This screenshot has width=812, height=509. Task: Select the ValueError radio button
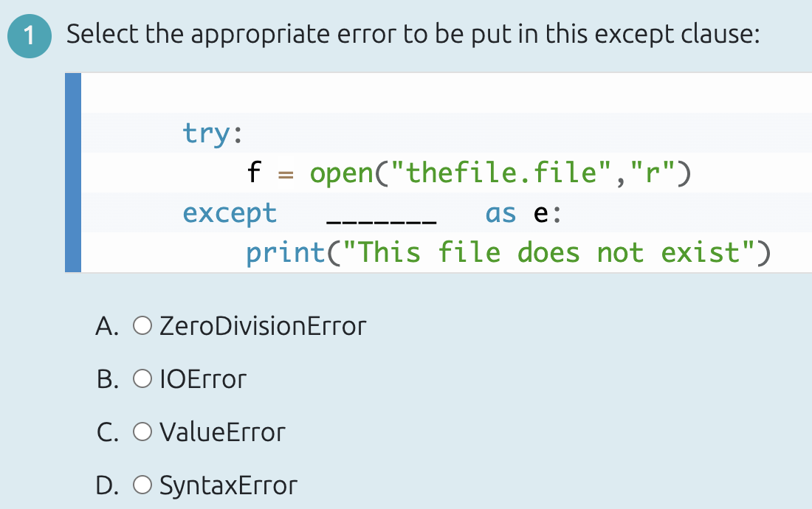pyautogui.click(x=142, y=432)
